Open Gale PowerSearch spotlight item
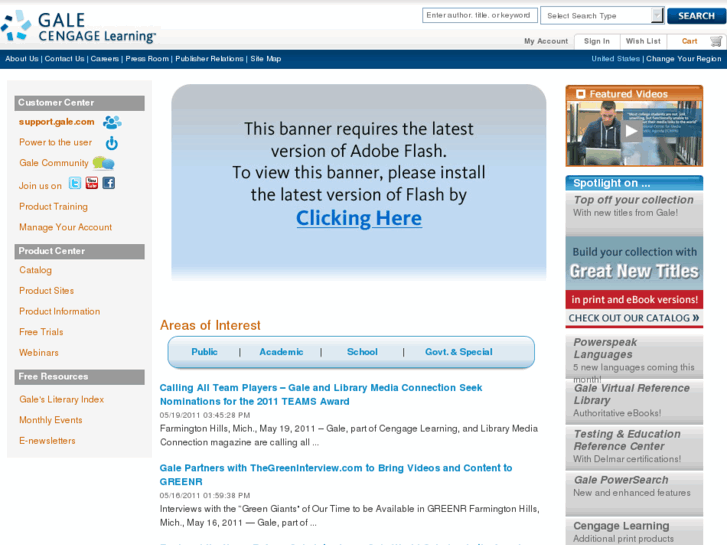 click(x=634, y=493)
